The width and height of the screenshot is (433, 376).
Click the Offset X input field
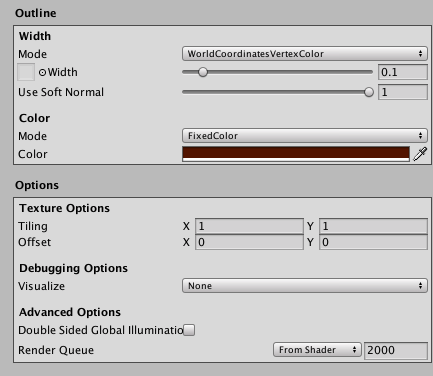click(249, 242)
